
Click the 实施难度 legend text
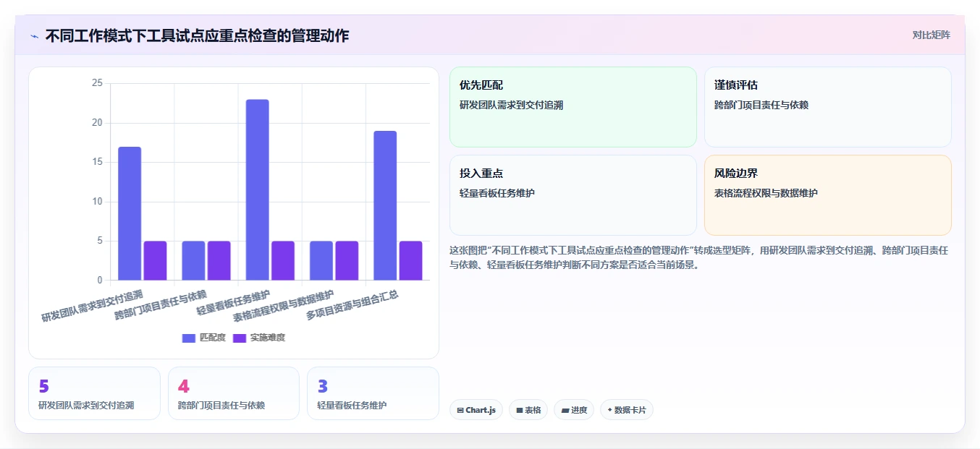(x=268, y=338)
